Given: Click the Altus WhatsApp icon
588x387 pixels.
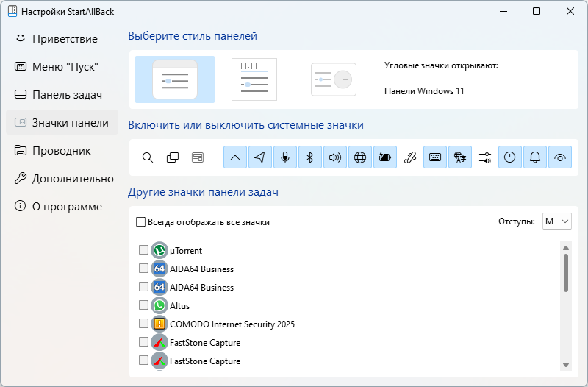Looking at the screenshot, I should [159, 305].
